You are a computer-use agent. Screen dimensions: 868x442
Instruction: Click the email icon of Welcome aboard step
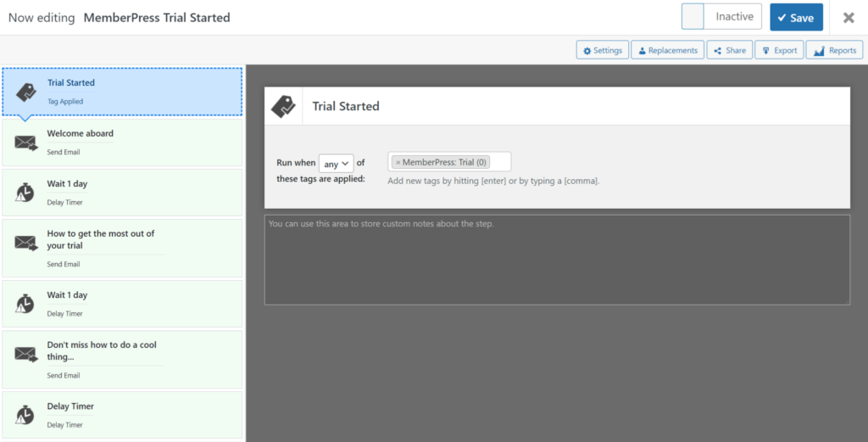pos(25,143)
